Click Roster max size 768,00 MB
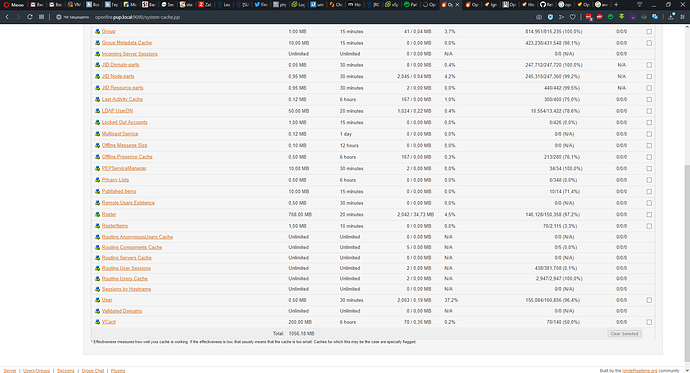The height and width of the screenshot is (373, 690). [x=300, y=215]
